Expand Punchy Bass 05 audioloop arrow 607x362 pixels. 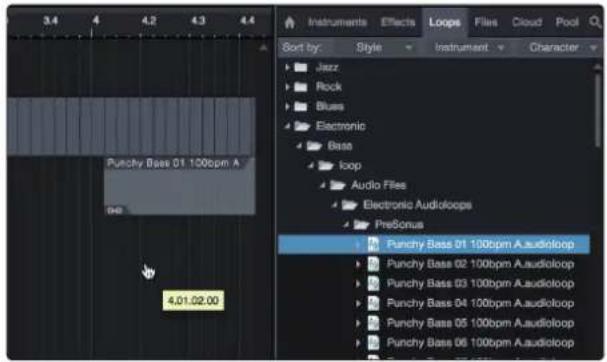pos(358,323)
